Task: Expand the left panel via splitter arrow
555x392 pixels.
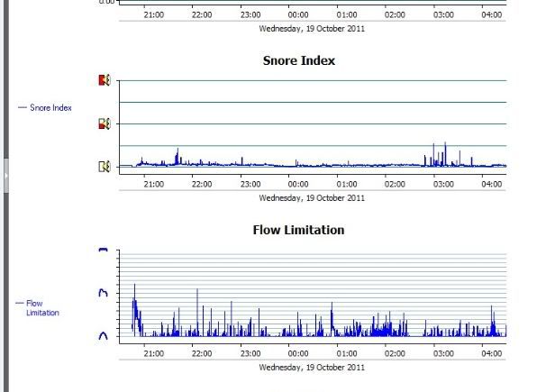Action: [x=5, y=177]
